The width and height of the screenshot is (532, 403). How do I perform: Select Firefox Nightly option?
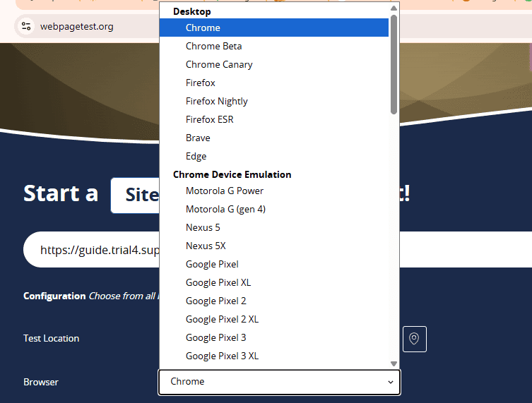[x=274, y=101]
